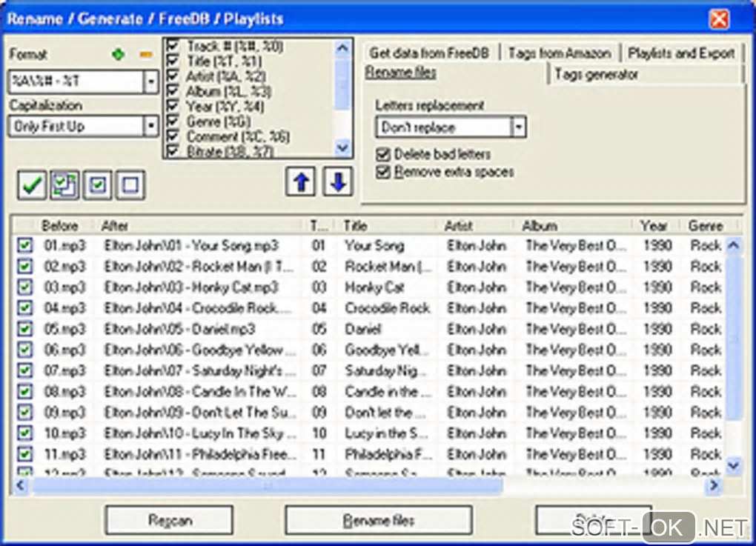Switch to the Tags generator tab

(597, 74)
